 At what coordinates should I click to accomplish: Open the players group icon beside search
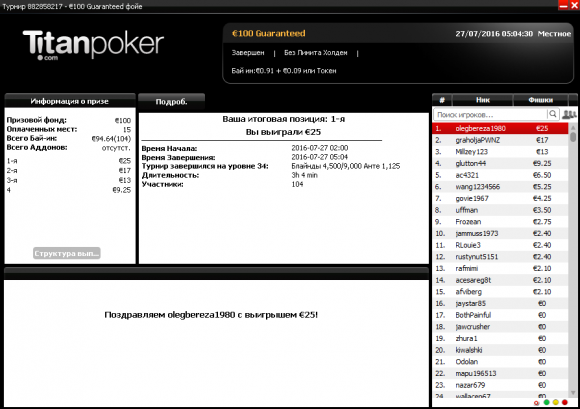tap(569, 114)
